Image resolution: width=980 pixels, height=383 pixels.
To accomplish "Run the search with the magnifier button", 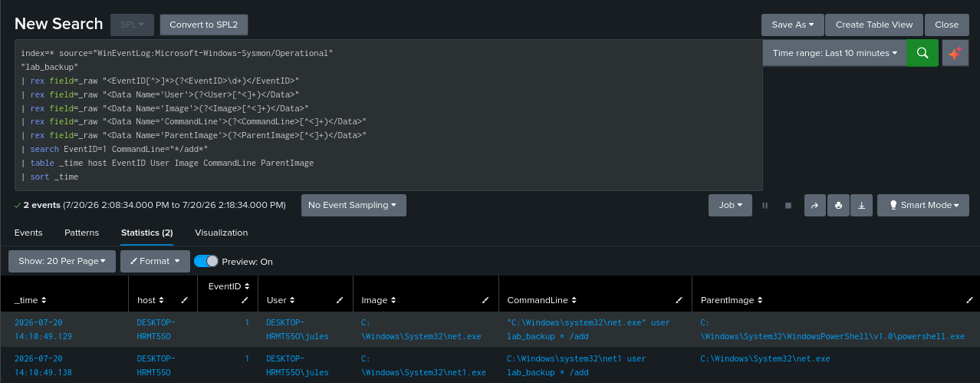I will click(x=922, y=53).
